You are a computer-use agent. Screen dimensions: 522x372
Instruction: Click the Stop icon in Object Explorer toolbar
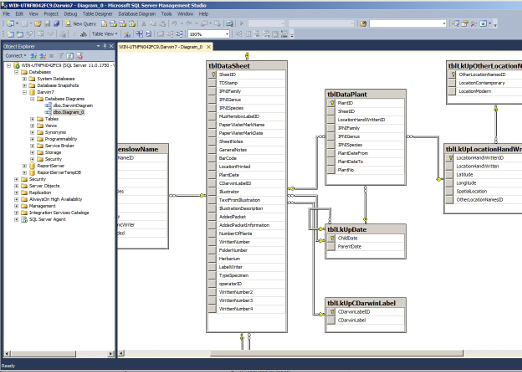pos(51,56)
